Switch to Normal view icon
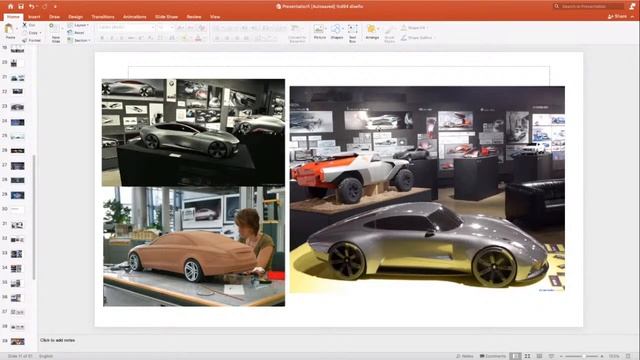The image size is (640, 360). 516,356
